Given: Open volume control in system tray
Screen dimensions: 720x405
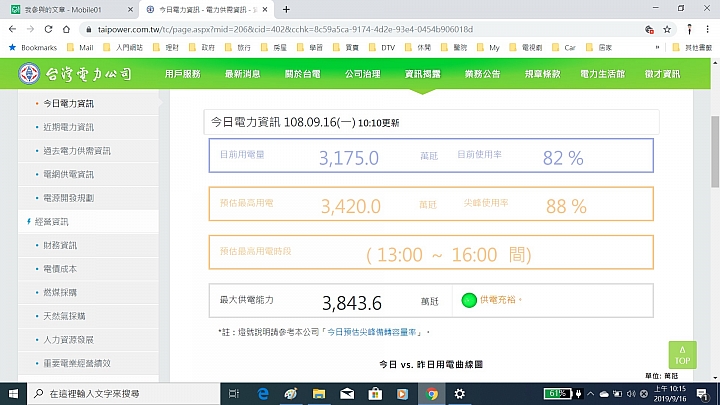Looking at the screenshot, I should pyautogui.click(x=631, y=394).
